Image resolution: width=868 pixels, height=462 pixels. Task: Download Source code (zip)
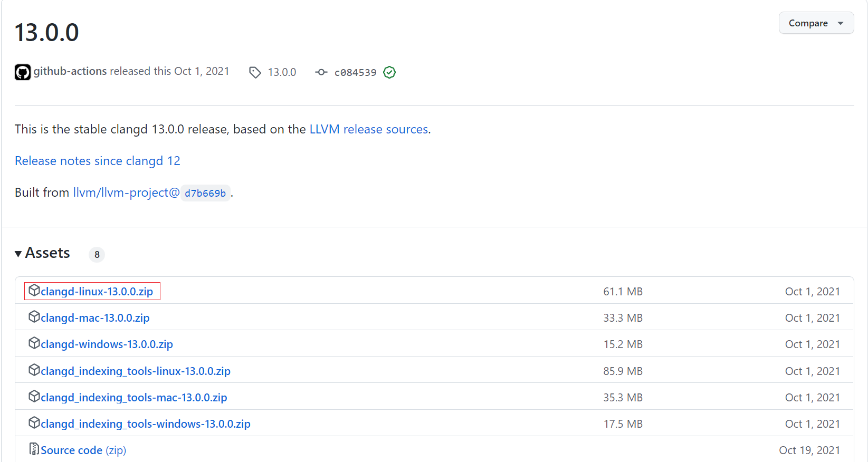click(83, 450)
